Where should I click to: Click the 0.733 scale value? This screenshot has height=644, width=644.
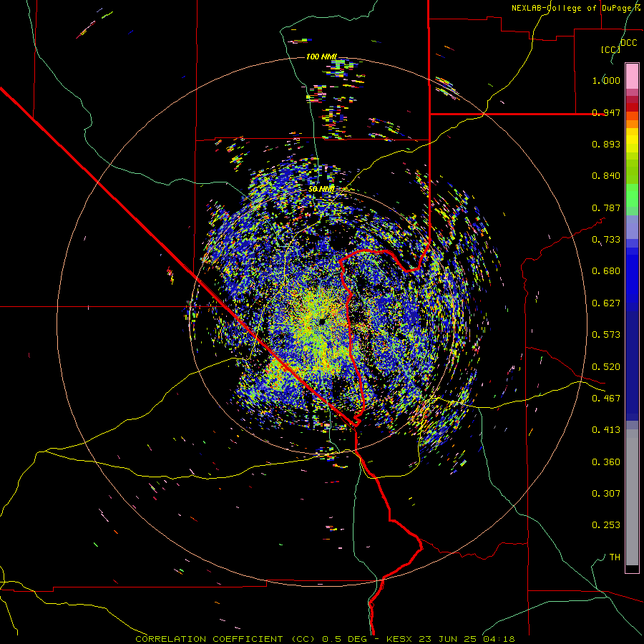coord(606,240)
